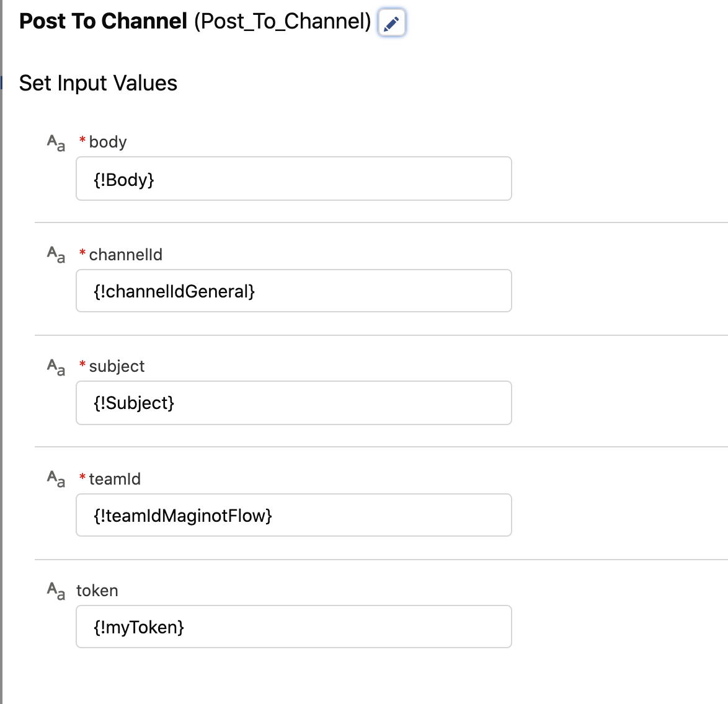Click the bold Post To Channel title

103,22
